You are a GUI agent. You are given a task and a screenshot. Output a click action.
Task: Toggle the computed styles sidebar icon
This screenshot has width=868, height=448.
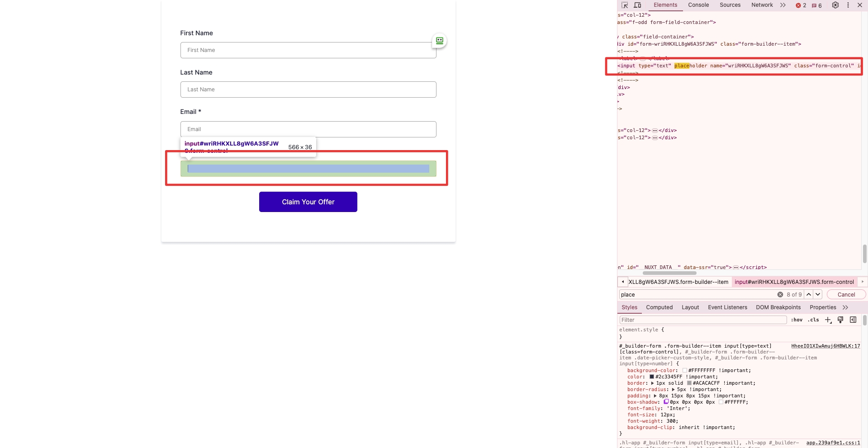pos(853,320)
